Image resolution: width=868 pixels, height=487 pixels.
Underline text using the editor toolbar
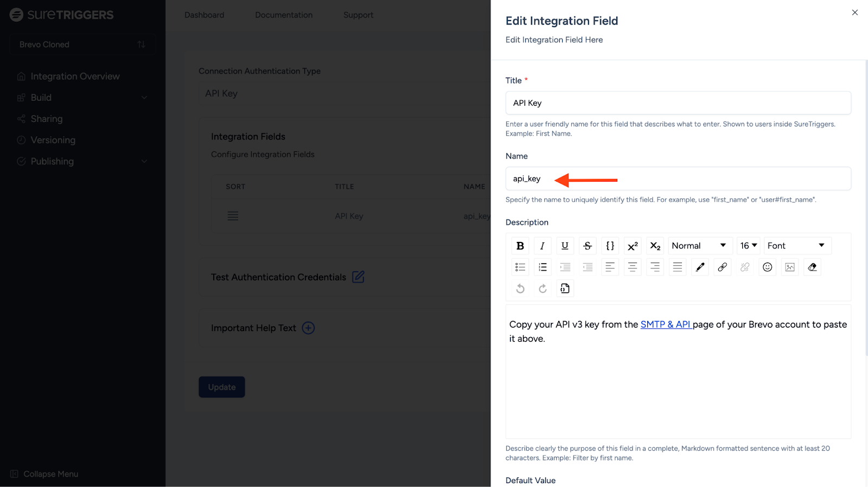565,246
